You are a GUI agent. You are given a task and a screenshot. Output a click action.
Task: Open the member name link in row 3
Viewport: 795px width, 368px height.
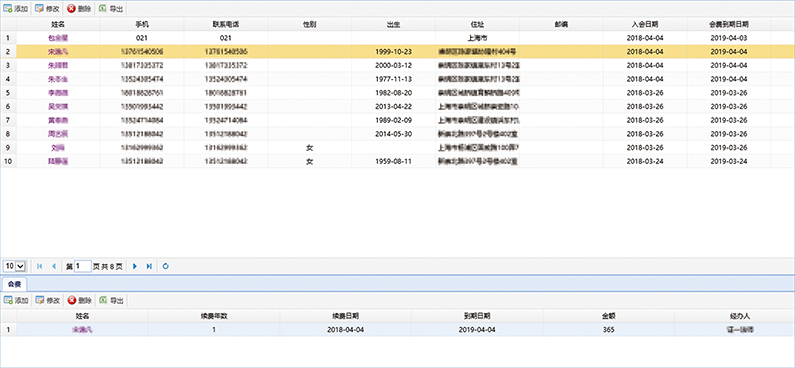[58, 65]
